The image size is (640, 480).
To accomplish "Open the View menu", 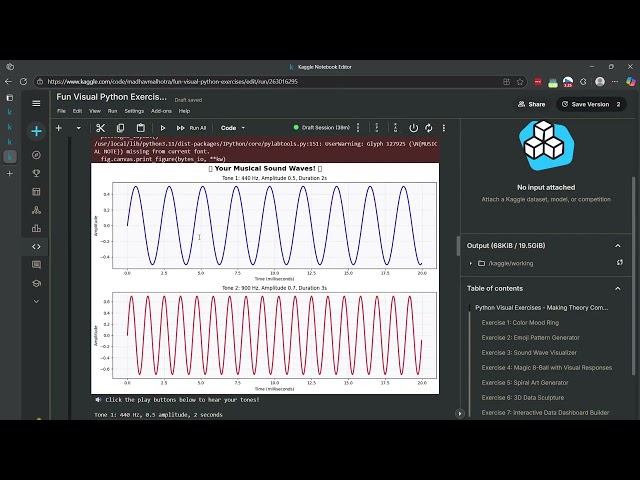I will [95, 111].
